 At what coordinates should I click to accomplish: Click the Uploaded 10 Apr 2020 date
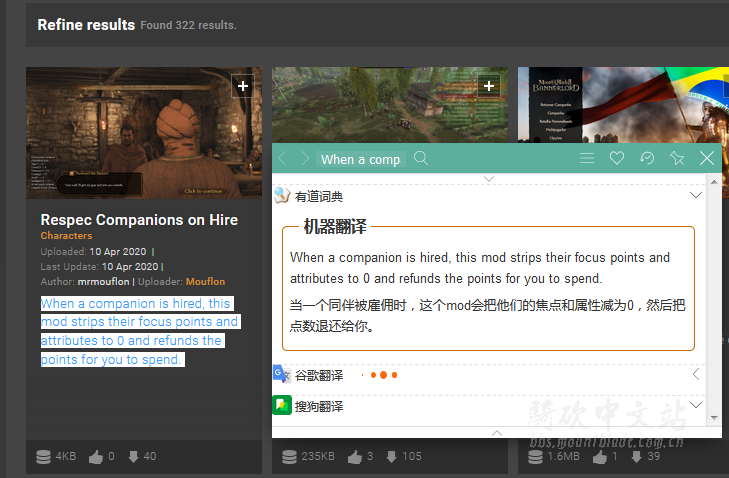click(x=118, y=252)
